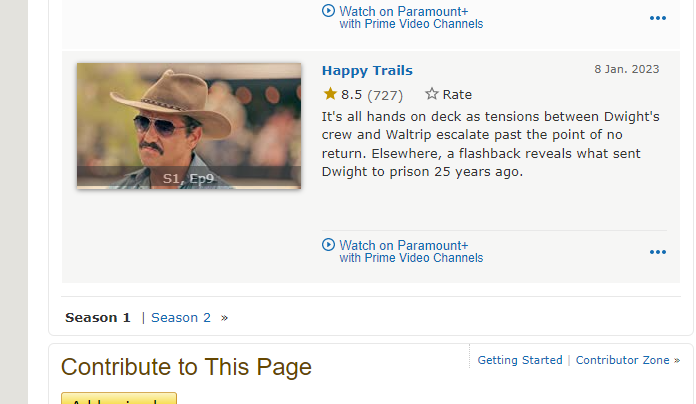Click the play icon below the Happy Trails description

pyautogui.click(x=329, y=245)
